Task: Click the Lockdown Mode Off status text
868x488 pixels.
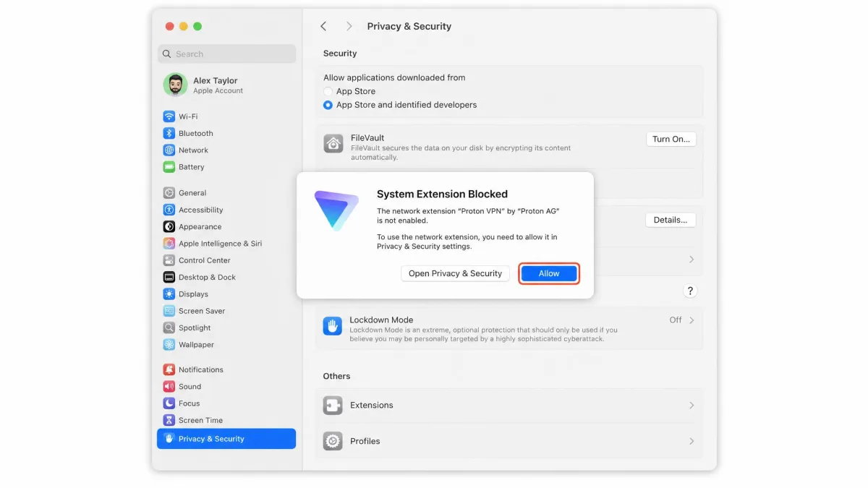Action: click(x=676, y=320)
